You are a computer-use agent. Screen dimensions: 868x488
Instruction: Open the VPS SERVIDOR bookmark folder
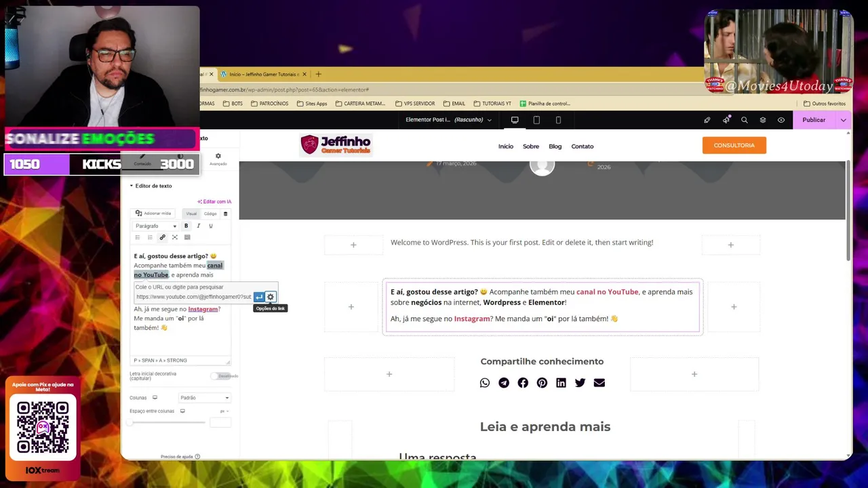(415, 104)
